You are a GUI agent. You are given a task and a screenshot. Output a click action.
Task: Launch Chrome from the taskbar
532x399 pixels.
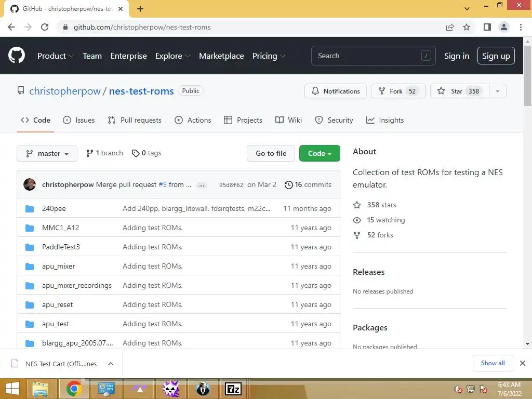click(74, 389)
